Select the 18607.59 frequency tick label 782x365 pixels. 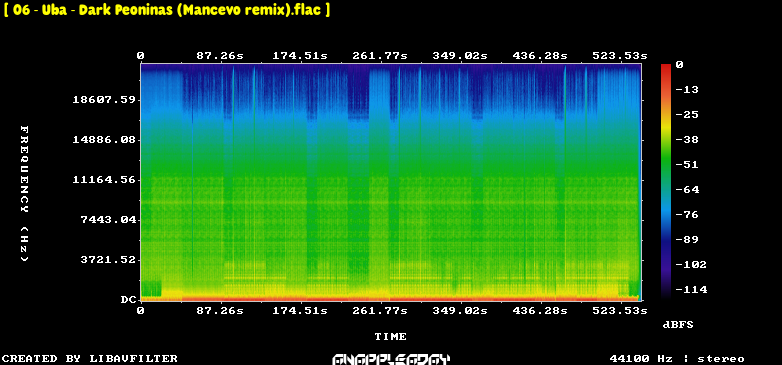[x=104, y=100]
